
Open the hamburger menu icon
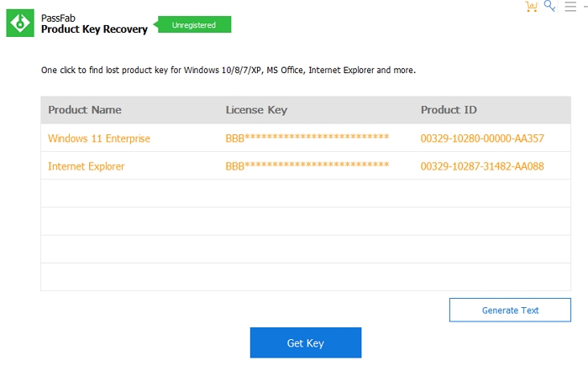(570, 7)
